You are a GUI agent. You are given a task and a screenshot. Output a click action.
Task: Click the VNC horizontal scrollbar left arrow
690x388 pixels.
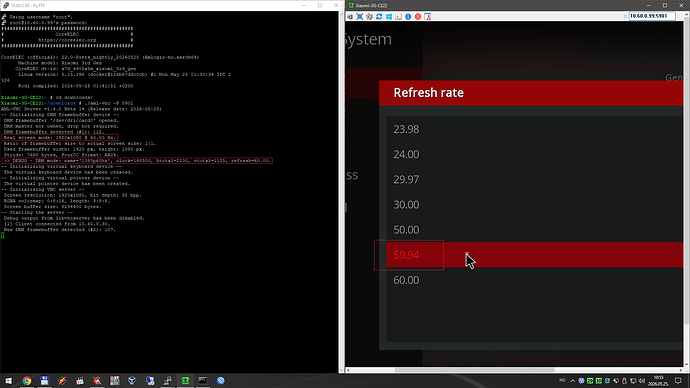coord(348,370)
